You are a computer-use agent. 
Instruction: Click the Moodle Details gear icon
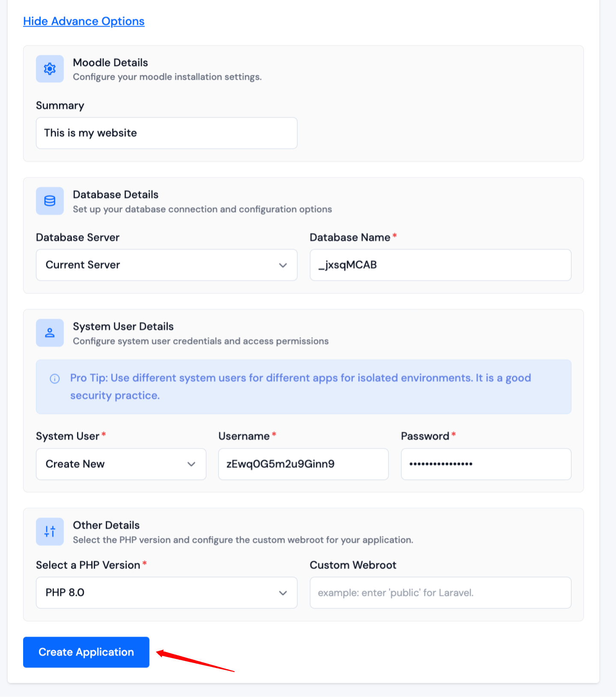[49, 69]
